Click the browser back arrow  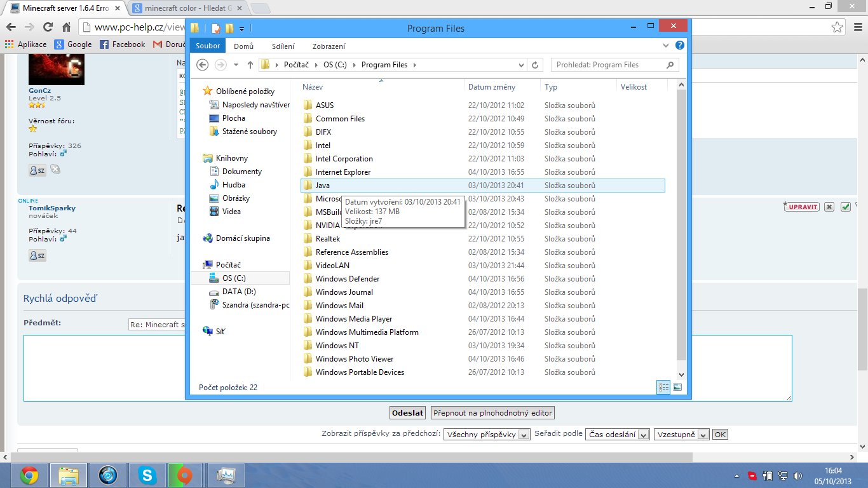[x=11, y=27]
